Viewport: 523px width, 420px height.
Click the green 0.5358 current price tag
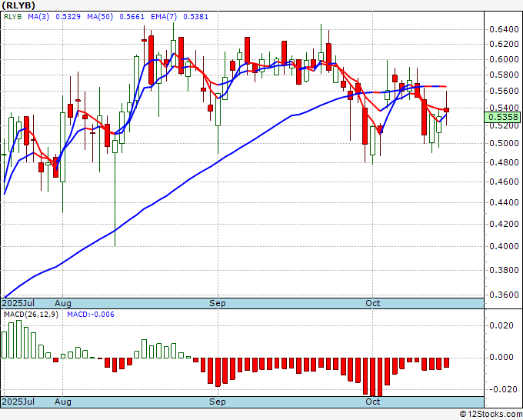click(504, 118)
